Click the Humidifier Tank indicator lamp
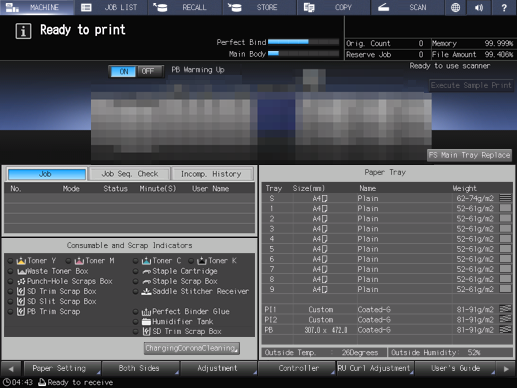 tap(135, 322)
